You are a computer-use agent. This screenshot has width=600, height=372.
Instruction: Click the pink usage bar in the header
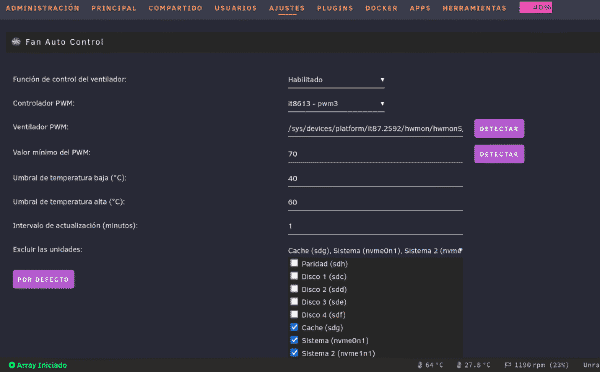(535, 7)
